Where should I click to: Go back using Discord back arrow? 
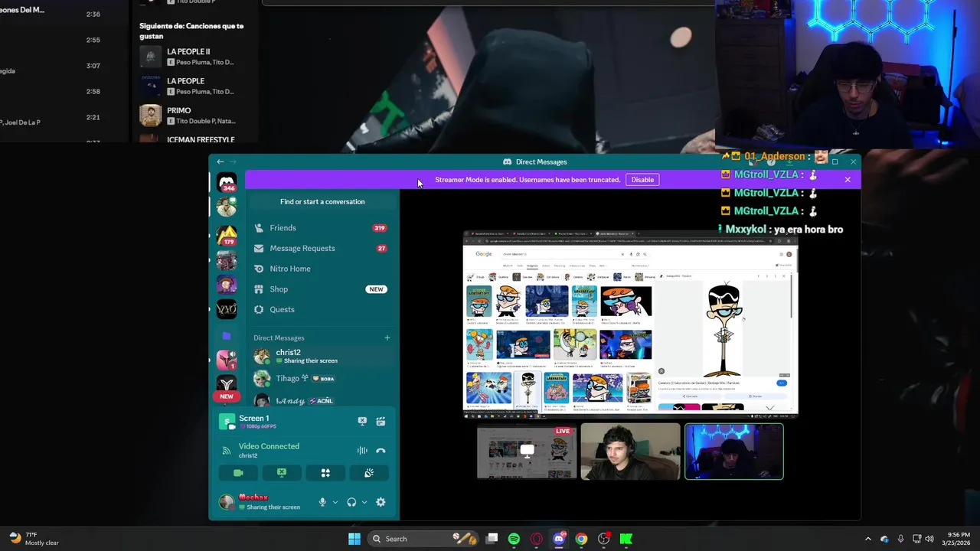click(220, 161)
